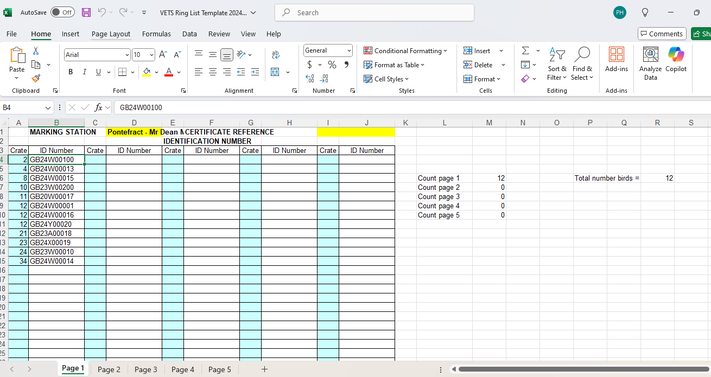Open the Name Box dropdown arrow

[x=48, y=108]
